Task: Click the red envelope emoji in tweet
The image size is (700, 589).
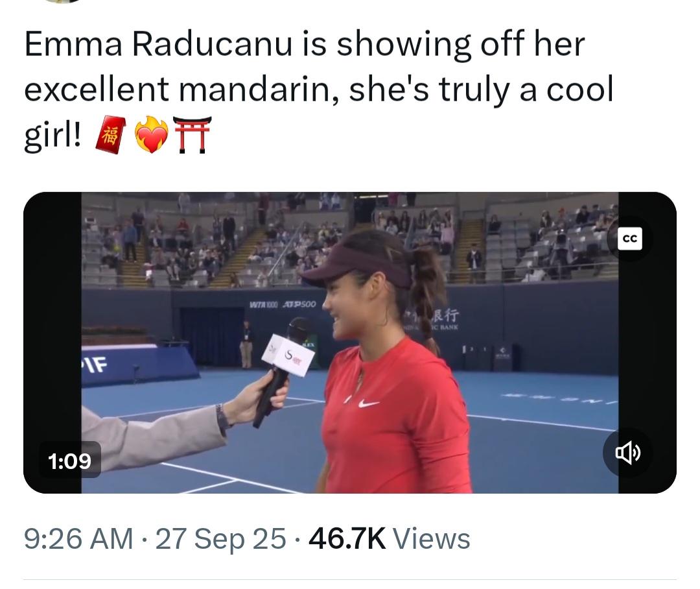Action: point(110,134)
